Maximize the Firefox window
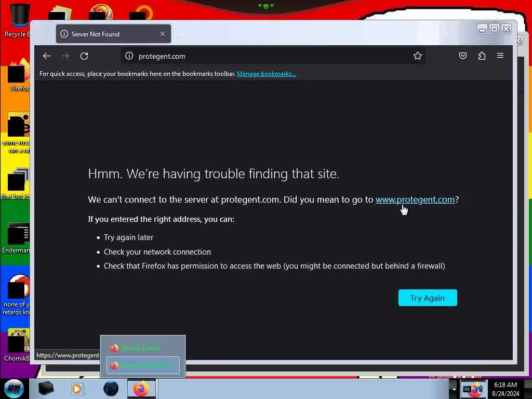532x399 pixels. coord(495,30)
